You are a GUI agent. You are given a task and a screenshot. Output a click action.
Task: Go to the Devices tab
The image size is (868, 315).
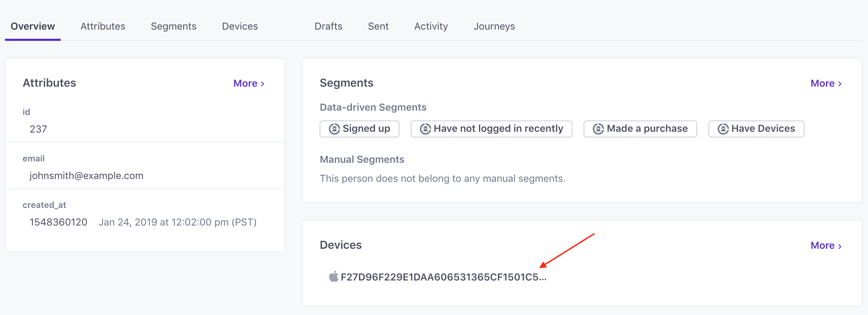[240, 26]
